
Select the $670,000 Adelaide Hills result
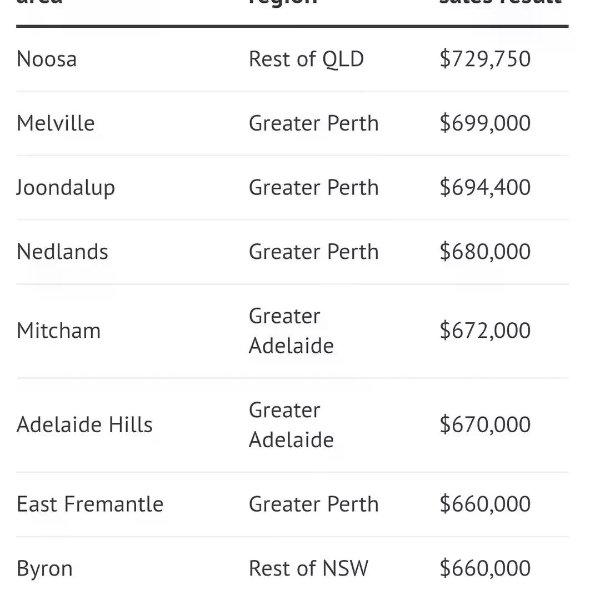click(485, 425)
